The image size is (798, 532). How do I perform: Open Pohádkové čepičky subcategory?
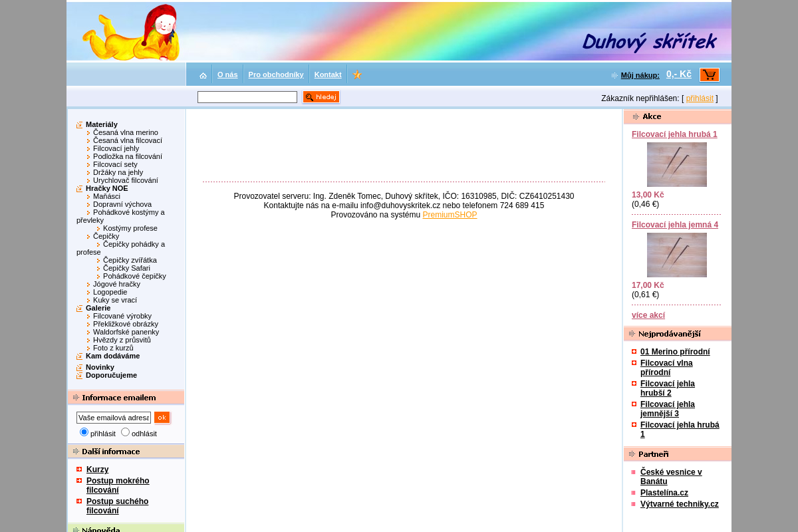pos(134,276)
